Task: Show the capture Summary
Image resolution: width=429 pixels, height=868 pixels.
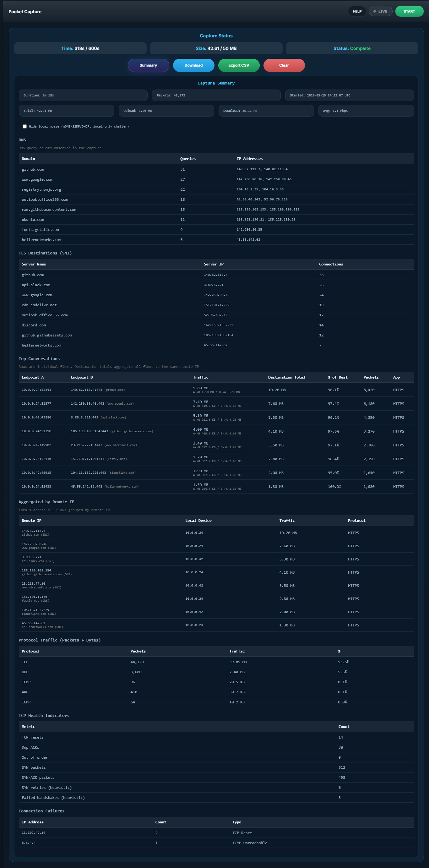Action: [148, 65]
